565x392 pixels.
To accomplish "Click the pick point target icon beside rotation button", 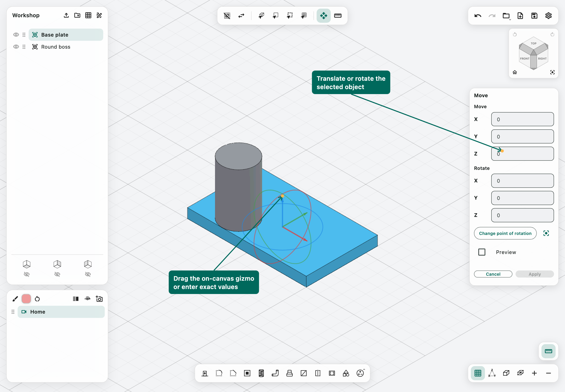I will 546,233.
